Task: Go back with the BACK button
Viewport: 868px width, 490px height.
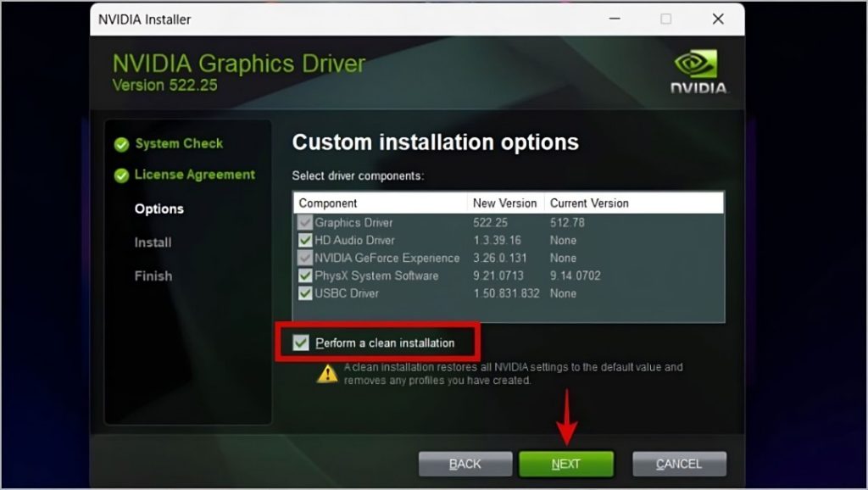Action: (465, 464)
